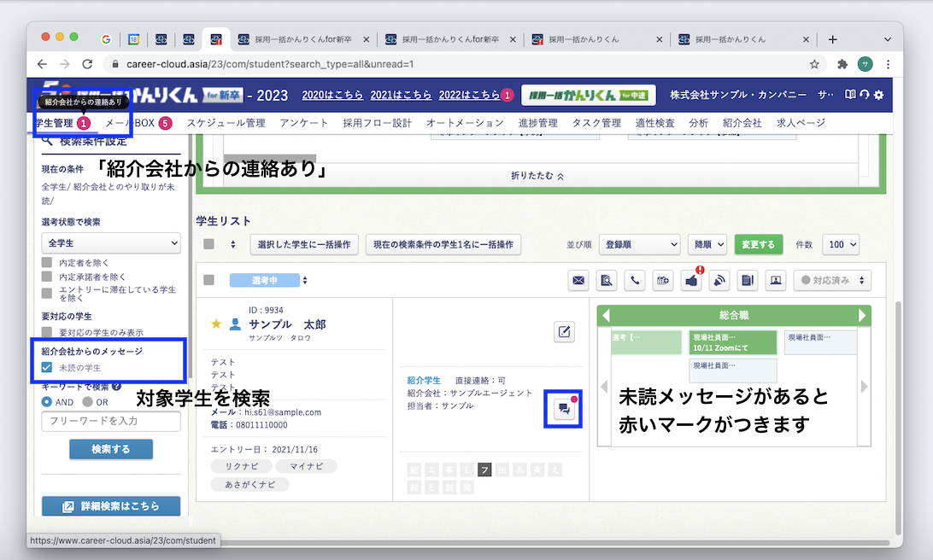Open the web interview laptop icon
The height and width of the screenshot is (560, 933).
[776, 280]
